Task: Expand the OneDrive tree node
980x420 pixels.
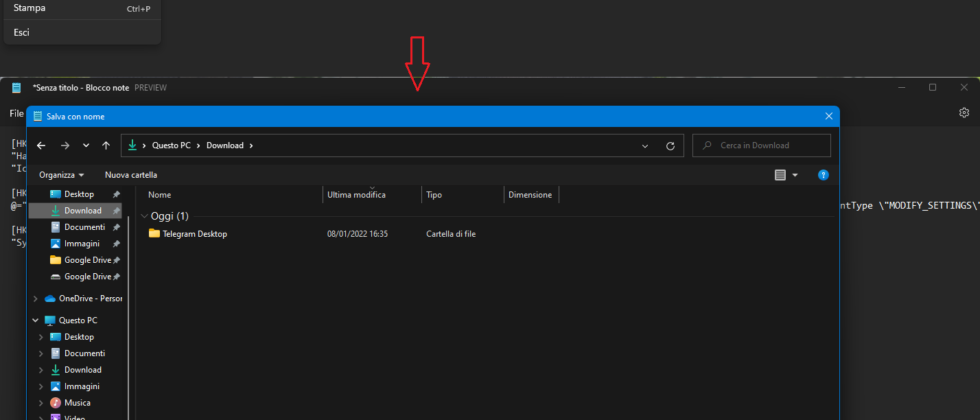Action: click(36, 299)
